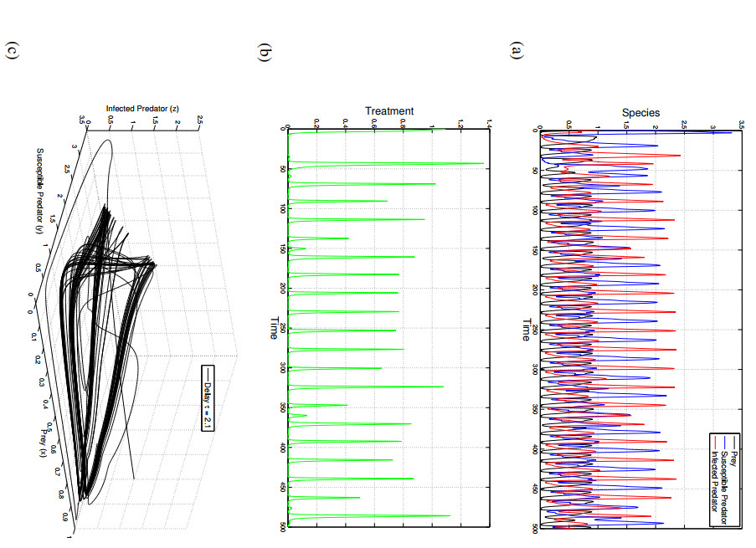Click the (c) panel label
Viewport: 756px width, 548px height.
point(13,50)
